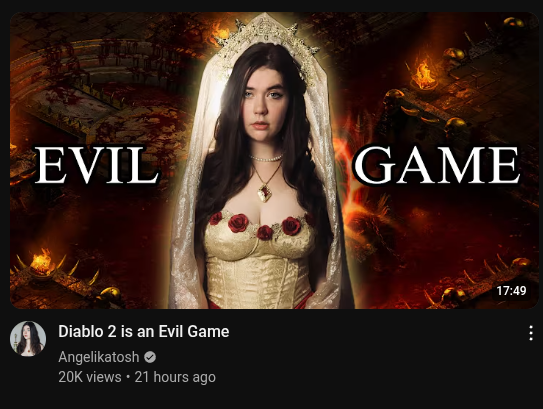Click the flaming brazier in thumbnail's upper right
The height and width of the screenshot is (409, 543).
pos(423,77)
